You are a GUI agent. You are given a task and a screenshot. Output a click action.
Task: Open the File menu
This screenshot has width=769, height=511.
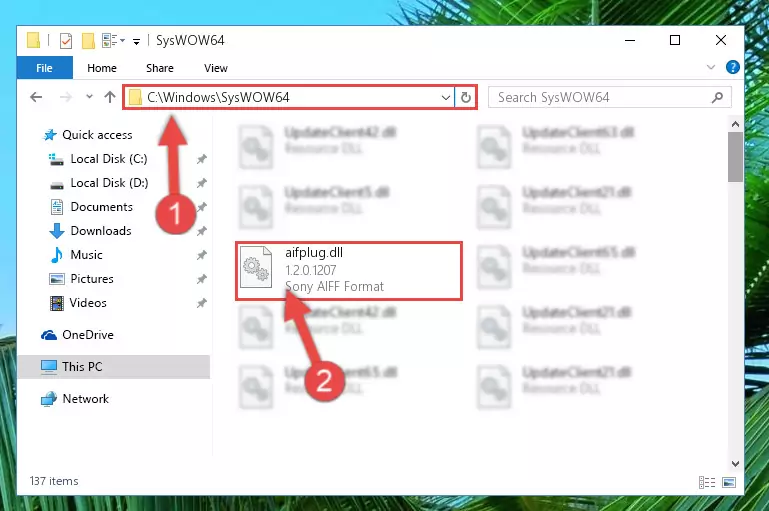(x=45, y=68)
